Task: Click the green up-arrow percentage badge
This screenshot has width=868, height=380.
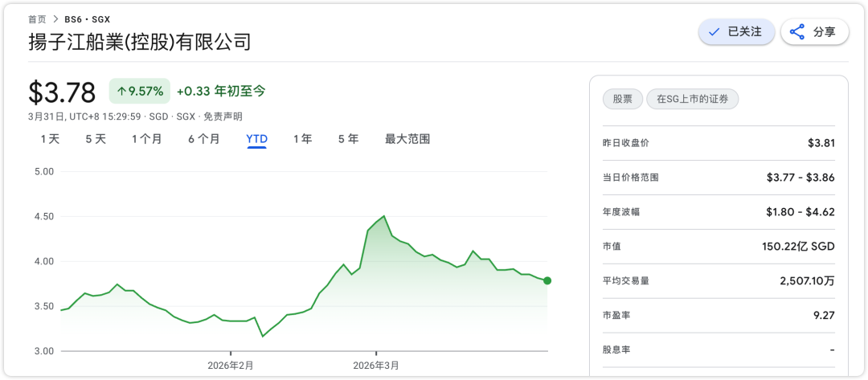Action: (140, 92)
